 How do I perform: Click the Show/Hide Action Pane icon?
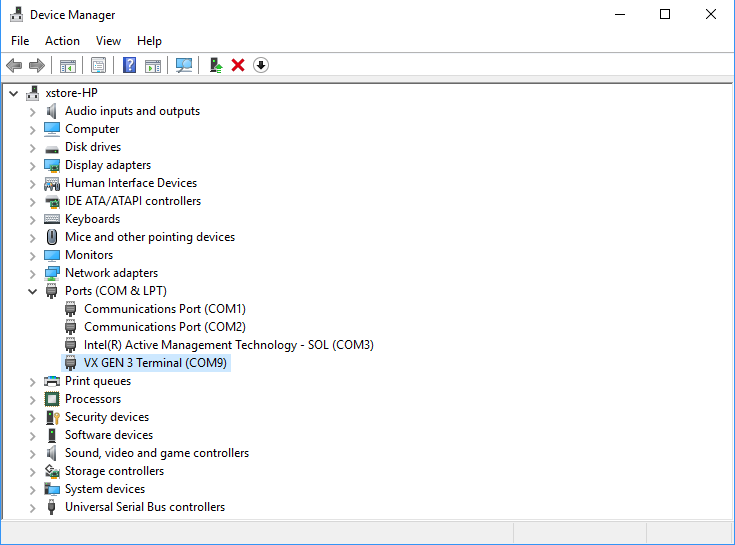(153, 65)
